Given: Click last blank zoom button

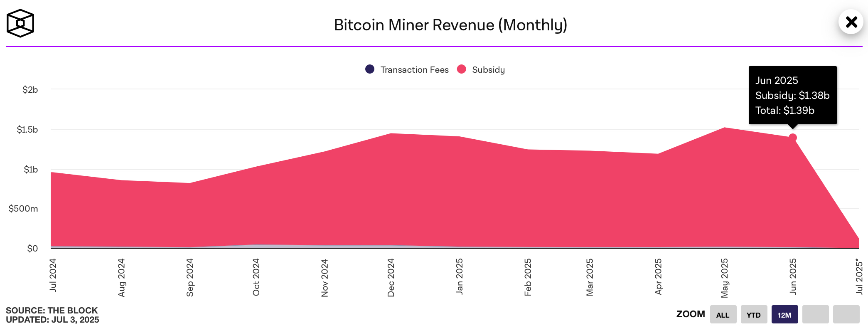Looking at the screenshot, I should coord(846,314).
